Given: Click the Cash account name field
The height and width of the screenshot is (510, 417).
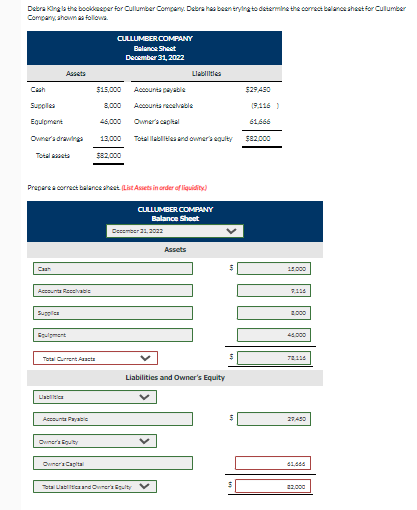Looking at the screenshot, I should click(113, 269).
